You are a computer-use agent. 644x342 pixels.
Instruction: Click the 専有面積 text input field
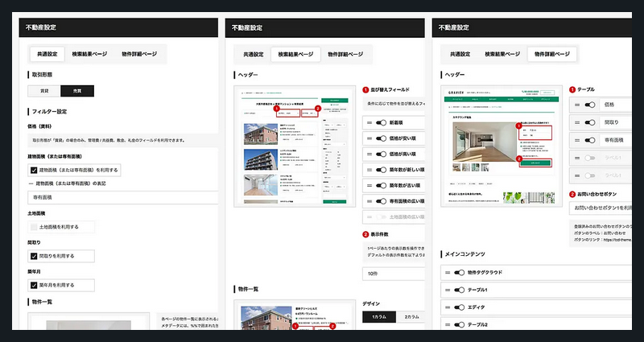121,197
